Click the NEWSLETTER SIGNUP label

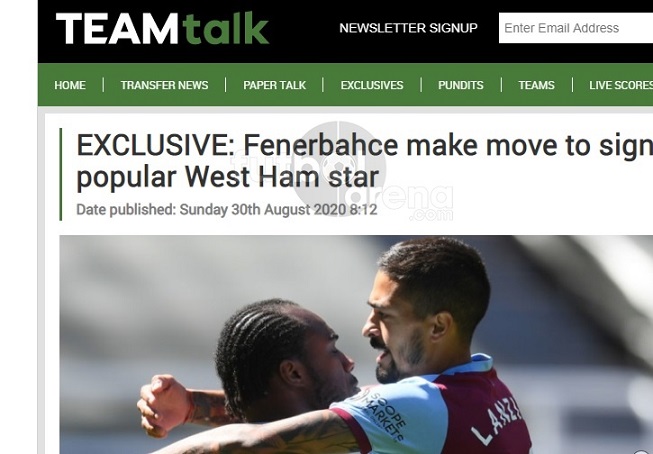408,28
